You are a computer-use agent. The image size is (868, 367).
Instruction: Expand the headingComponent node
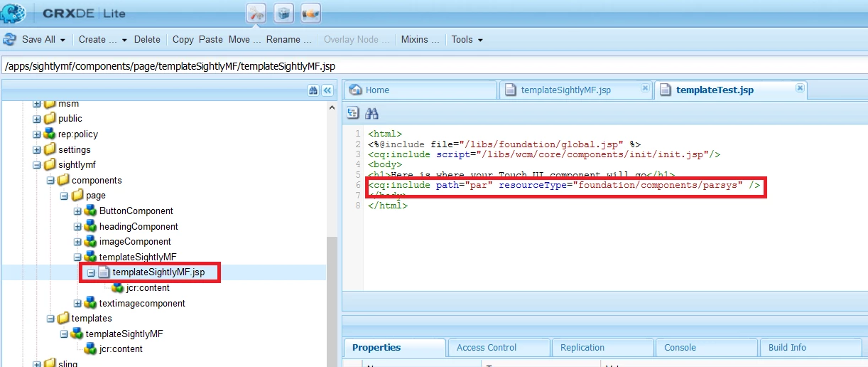point(77,227)
